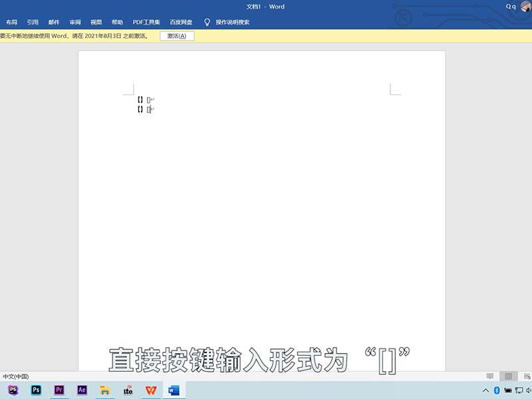This screenshot has width=532, height=399.
Task: Open the 邮件 ribbon tab
Action: [x=54, y=22]
